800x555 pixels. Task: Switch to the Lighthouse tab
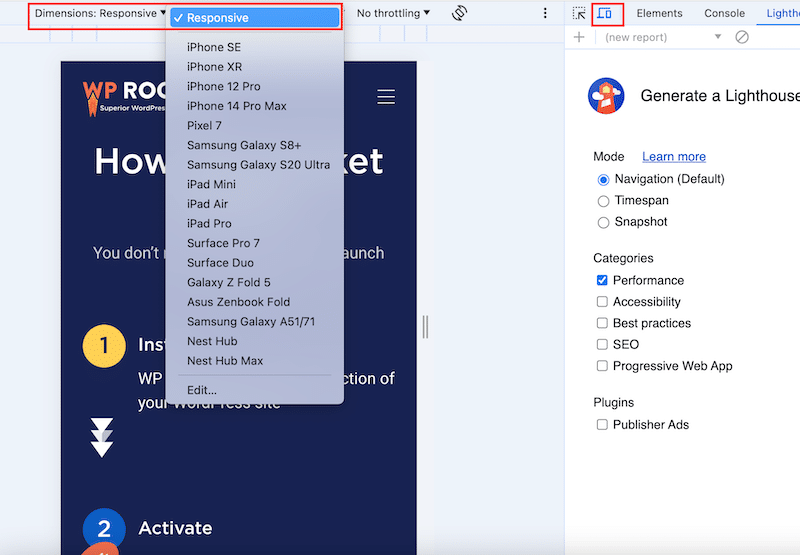[x=783, y=13]
